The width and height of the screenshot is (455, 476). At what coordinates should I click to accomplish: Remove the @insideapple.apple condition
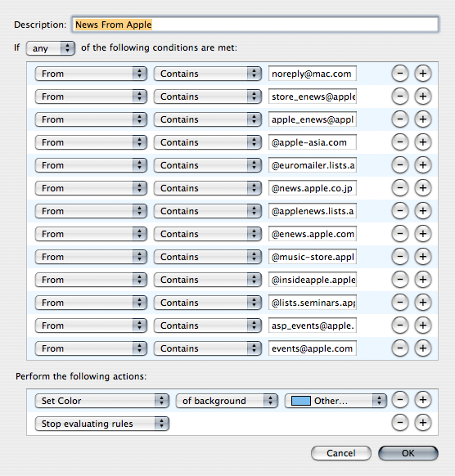(x=400, y=280)
